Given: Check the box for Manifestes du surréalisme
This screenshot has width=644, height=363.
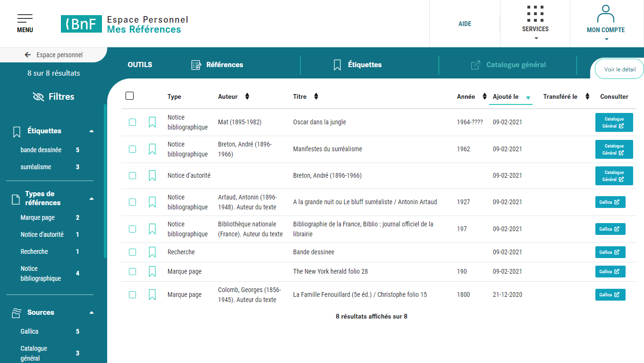Looking at the screenshot, I should click(132, 149).
